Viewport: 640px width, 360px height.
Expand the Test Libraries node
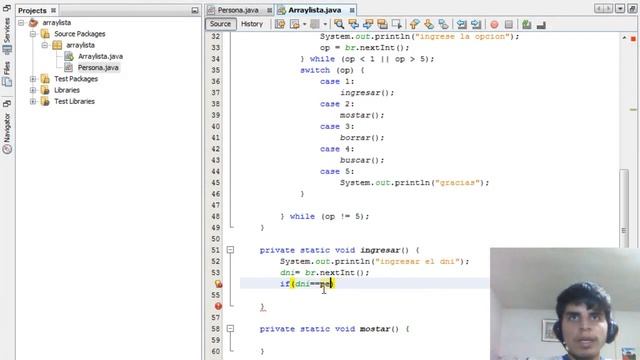tap(33, 101)
